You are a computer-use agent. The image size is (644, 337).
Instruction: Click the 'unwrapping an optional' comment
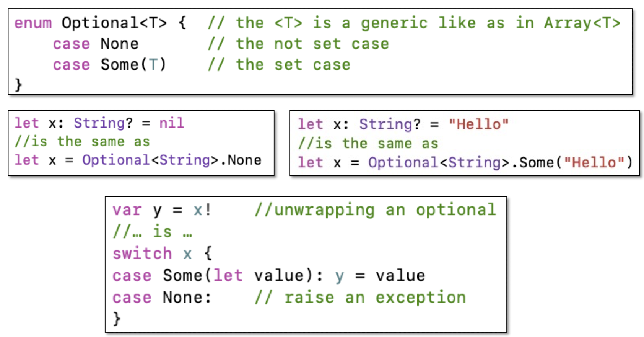tap(376, 210)
